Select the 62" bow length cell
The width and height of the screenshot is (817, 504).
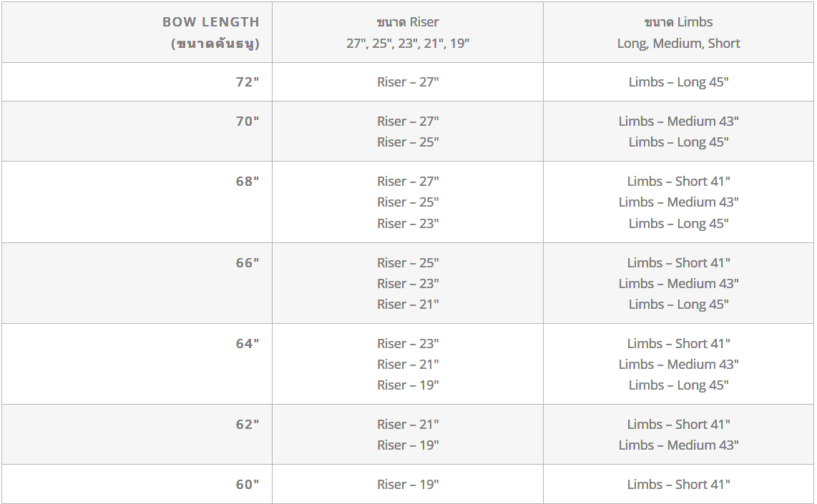point(248,425)
